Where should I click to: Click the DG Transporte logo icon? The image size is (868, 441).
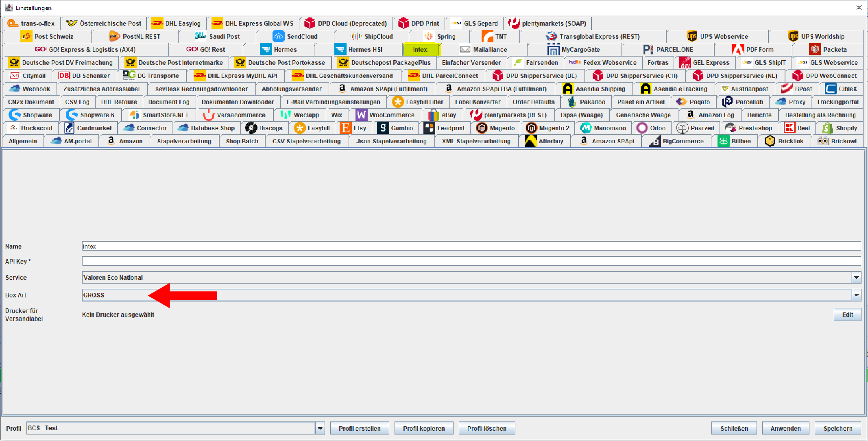[129, 76]
